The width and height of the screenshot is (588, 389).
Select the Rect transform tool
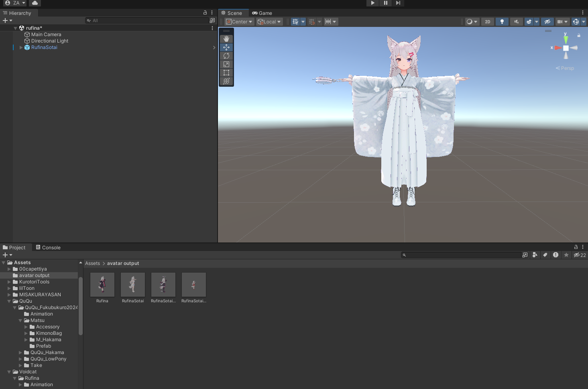[x=226, y=73]
